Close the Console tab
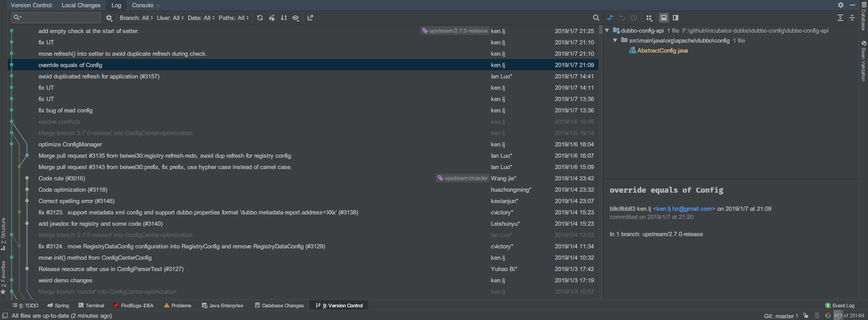Screen dimensions: 868x320 click(x=158, y=5)
